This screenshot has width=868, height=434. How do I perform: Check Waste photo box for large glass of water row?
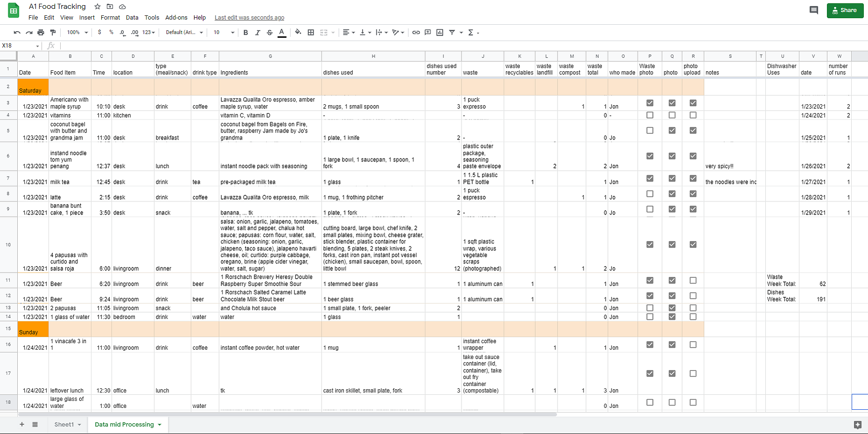point(650,403)
